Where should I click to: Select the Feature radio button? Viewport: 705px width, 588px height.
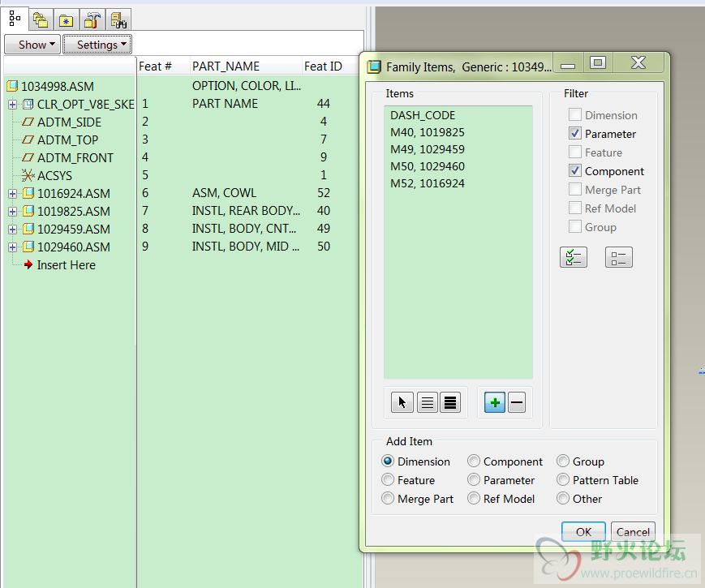(x=388, y=479)
